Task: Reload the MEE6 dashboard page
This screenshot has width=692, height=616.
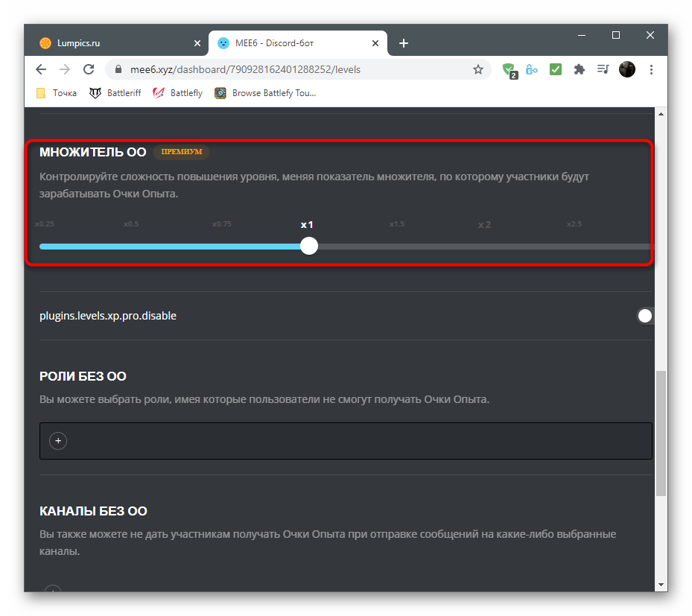Action: click(x=89, y=69)
